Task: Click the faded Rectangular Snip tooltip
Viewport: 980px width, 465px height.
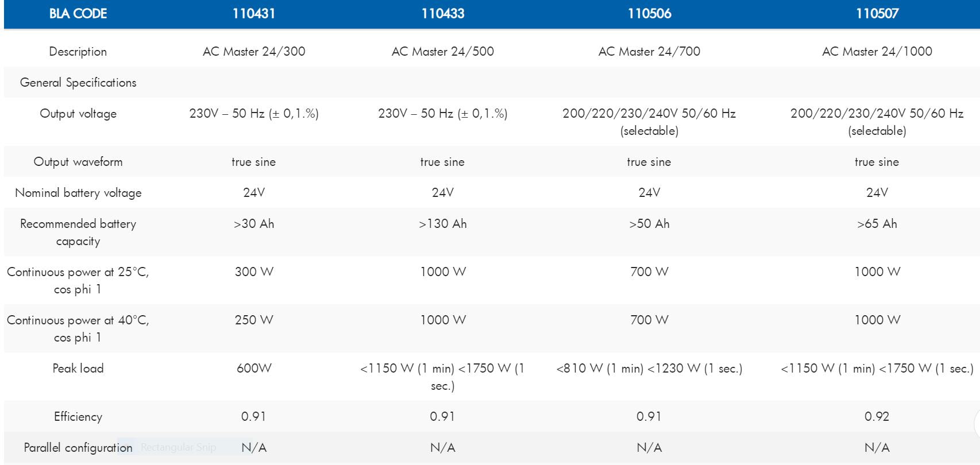Action: click(179, 447)
